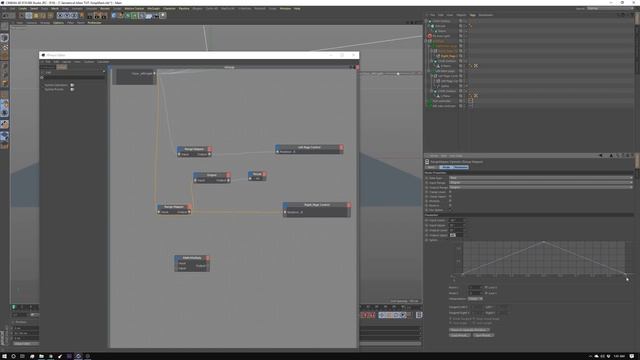Switch to the Parameter tab in Attributes
The height and width of the screenshot is (360, 640).
pos(460,167)
